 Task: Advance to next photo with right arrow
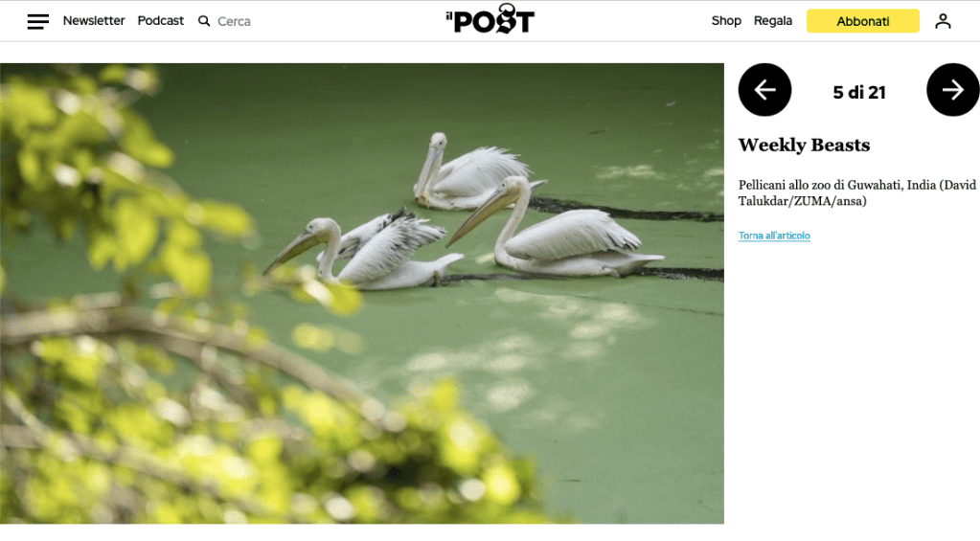(952, 90)
